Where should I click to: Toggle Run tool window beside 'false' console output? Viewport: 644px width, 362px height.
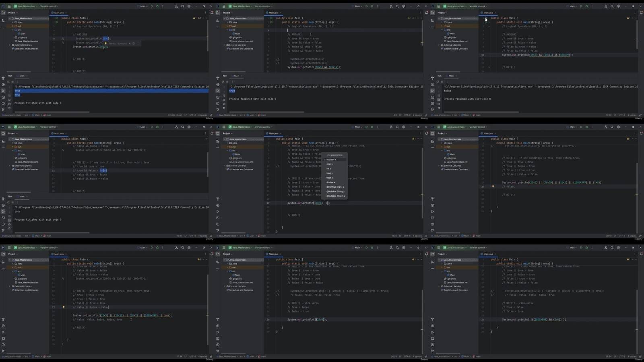pos(432,91)
